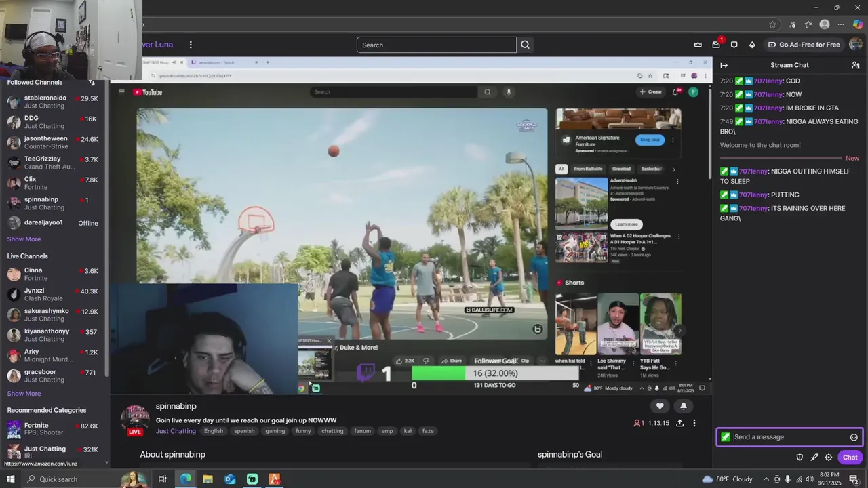Open Windows notification center icon
Screen dimensions: 868x488
(854, 479)
